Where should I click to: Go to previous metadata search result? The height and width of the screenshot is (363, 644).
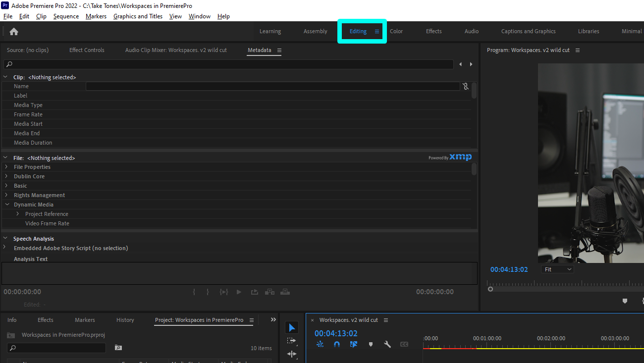click(460, 64)
